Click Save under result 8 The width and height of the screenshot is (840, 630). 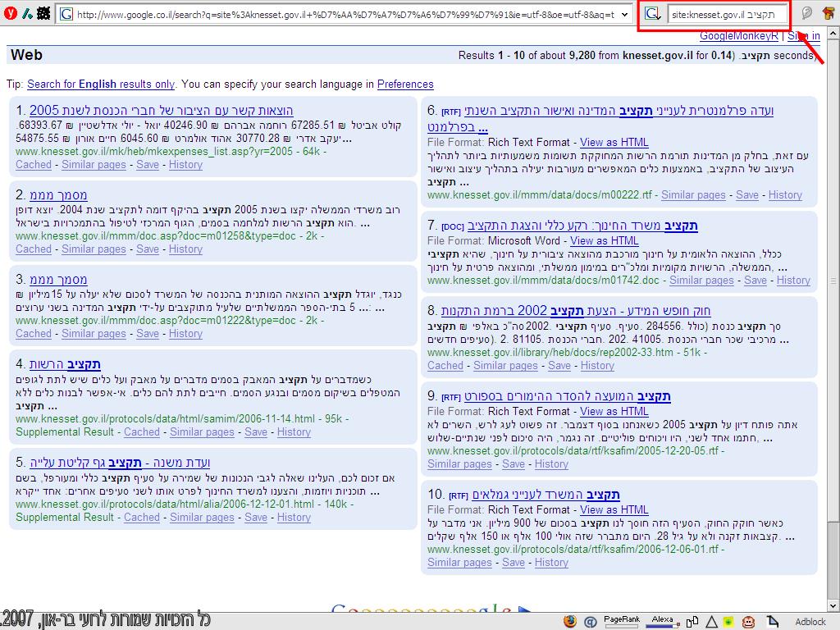click(x=559, y=365)
